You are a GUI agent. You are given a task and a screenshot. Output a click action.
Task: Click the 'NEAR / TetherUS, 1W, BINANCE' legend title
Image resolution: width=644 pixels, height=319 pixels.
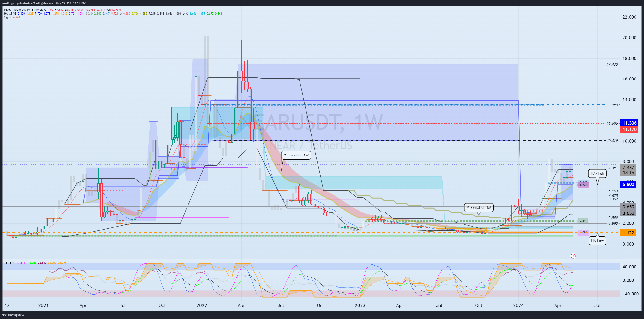coord(23,10)
